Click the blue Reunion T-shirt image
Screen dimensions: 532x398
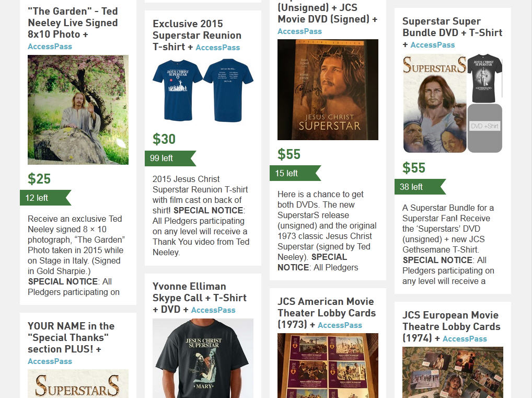[x=203, y=90]
